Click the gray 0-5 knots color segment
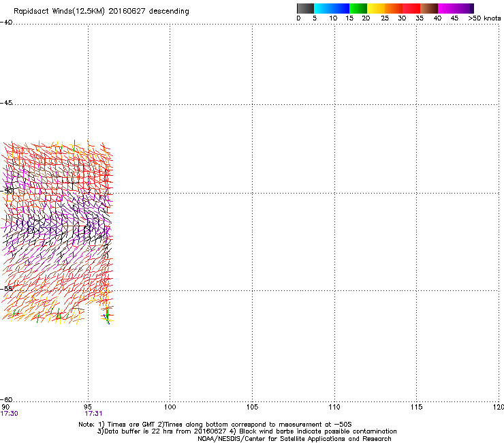 (x=305, y=8)
